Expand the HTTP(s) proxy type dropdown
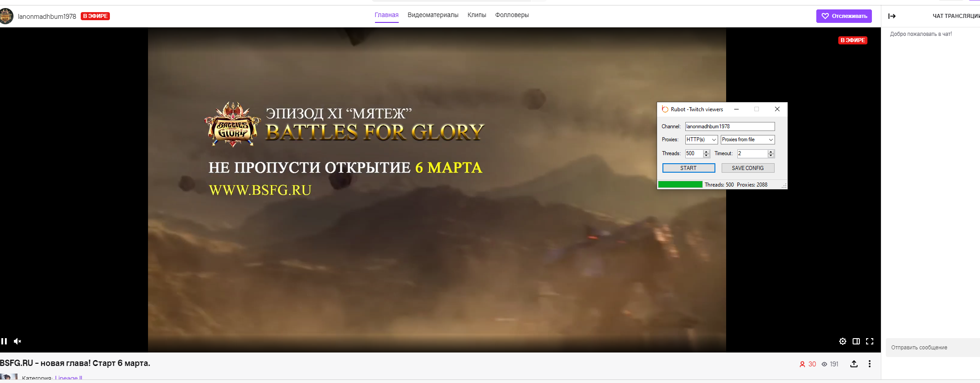 (x=714, y=140)
